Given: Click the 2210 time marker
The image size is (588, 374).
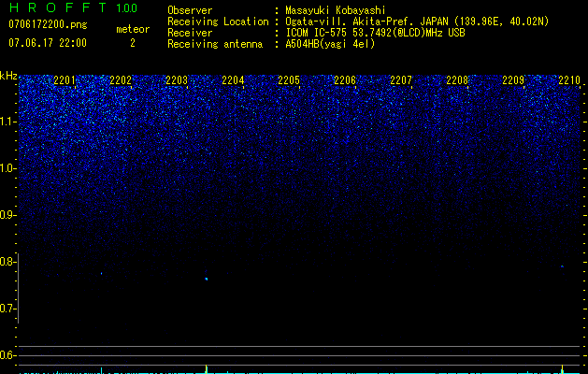Looking at the screenshot, I should pos(569,80).
